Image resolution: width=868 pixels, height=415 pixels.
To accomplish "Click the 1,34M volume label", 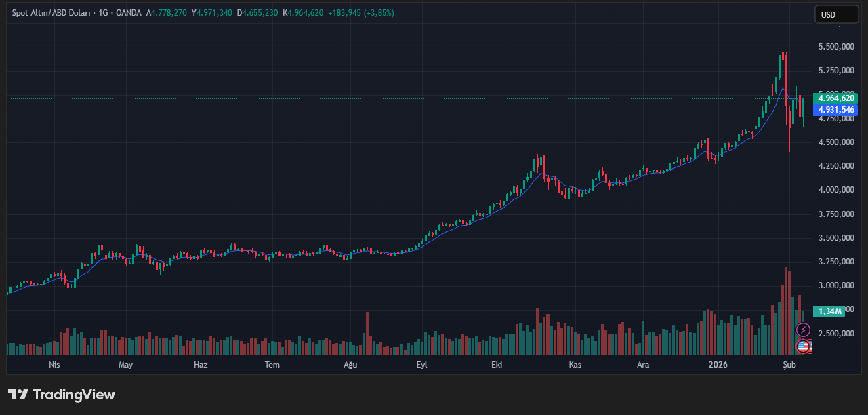I will pos(830,311).
